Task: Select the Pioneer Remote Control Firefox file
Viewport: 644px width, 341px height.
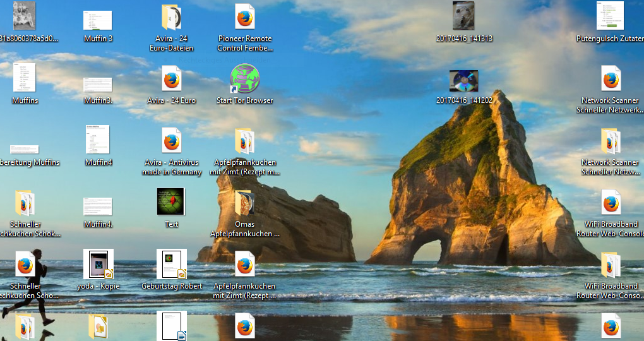Action: pos(244,17)
